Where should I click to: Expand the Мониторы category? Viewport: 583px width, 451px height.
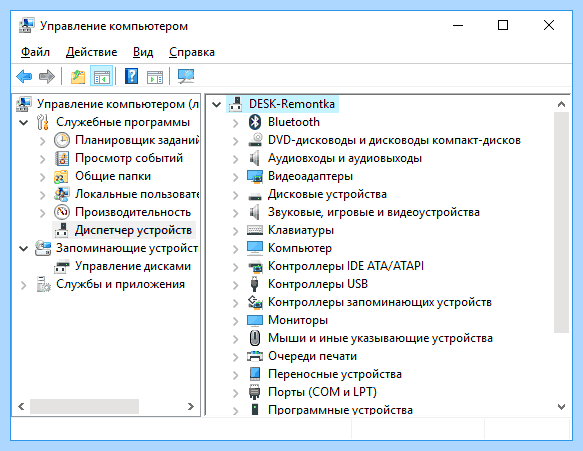pyautogui.click(x=235, y=320)
